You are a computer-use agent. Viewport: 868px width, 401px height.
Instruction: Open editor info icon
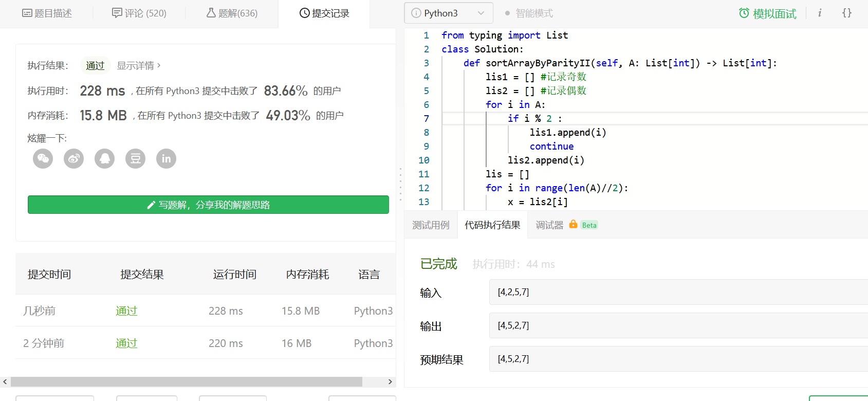(820, 13)
